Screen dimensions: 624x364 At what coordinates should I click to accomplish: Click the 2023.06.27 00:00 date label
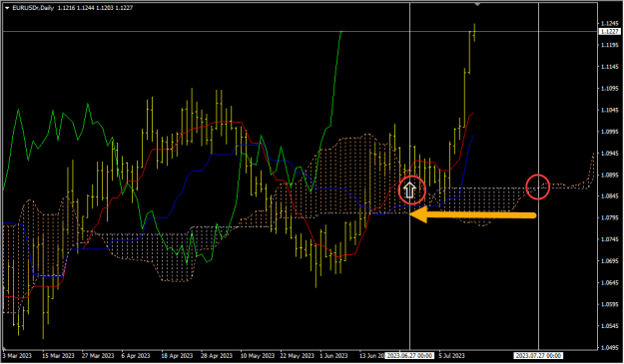(409, 356)
